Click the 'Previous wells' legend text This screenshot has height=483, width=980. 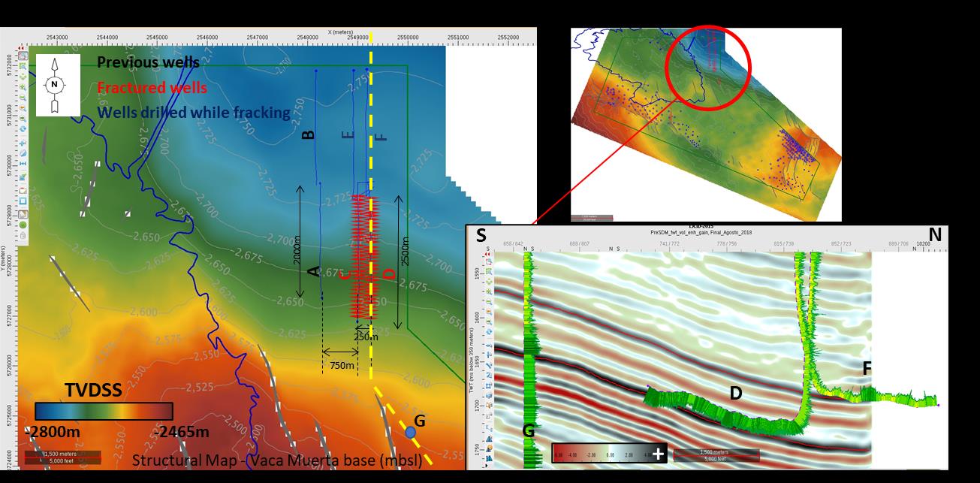pos(148,62)
